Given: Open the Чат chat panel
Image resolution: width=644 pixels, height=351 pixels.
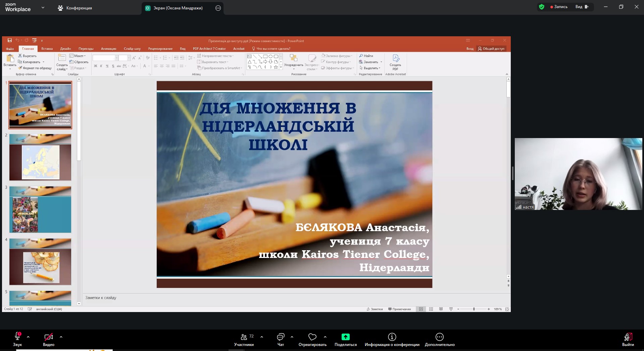Looking at the screenshot, I should pyautogui.click(x=281, y=337).
